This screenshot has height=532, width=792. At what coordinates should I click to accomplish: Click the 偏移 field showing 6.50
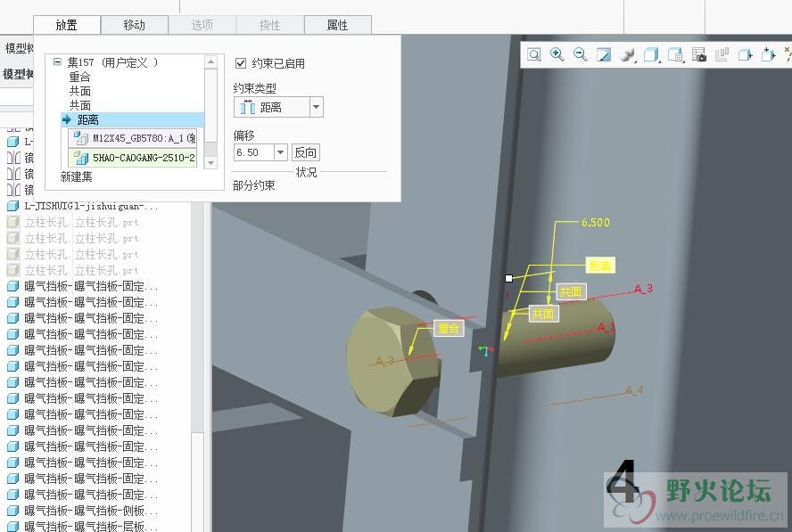pyautogui.click(x=254, y=151)
